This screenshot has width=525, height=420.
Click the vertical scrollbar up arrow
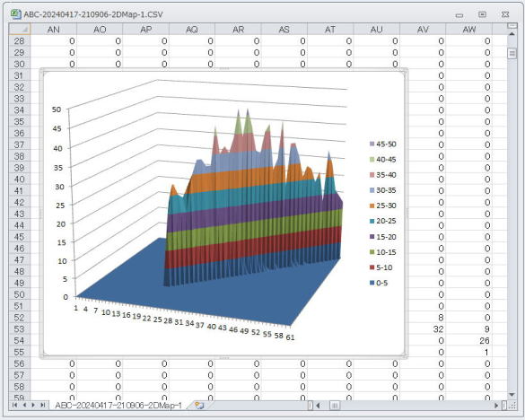512,34
